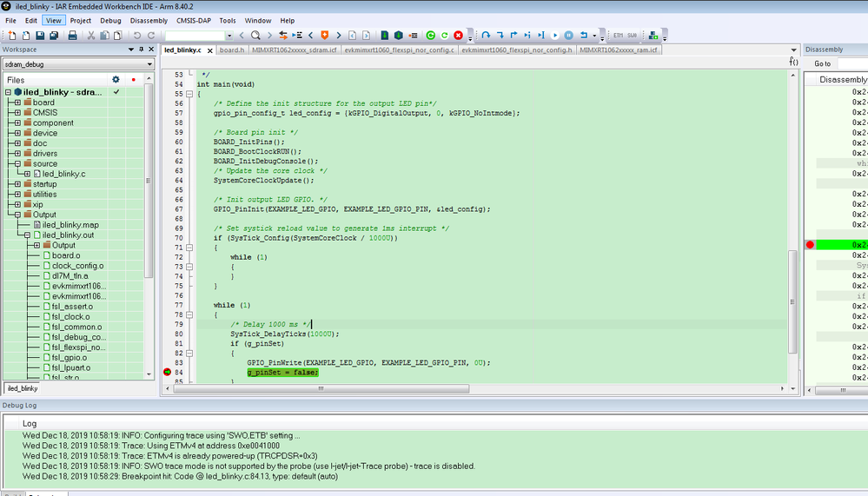Open the Project menu
Viewport: 868px width, 496px height.
[80, 21]
